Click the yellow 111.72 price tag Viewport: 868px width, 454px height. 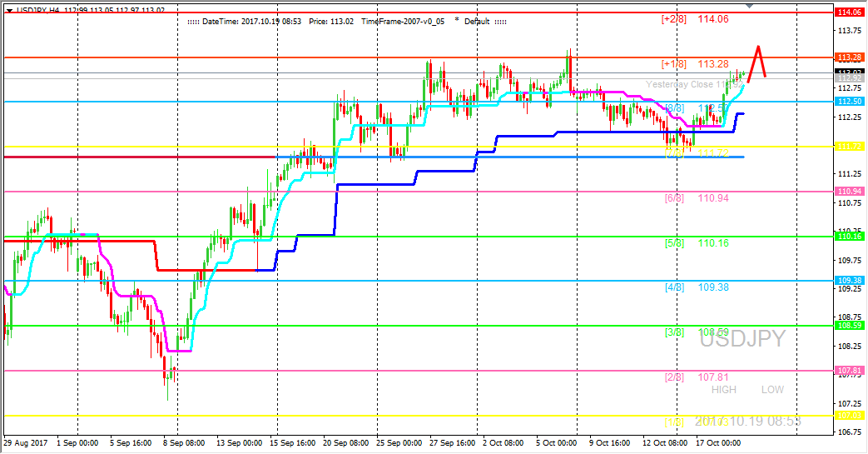click(849, 147)
